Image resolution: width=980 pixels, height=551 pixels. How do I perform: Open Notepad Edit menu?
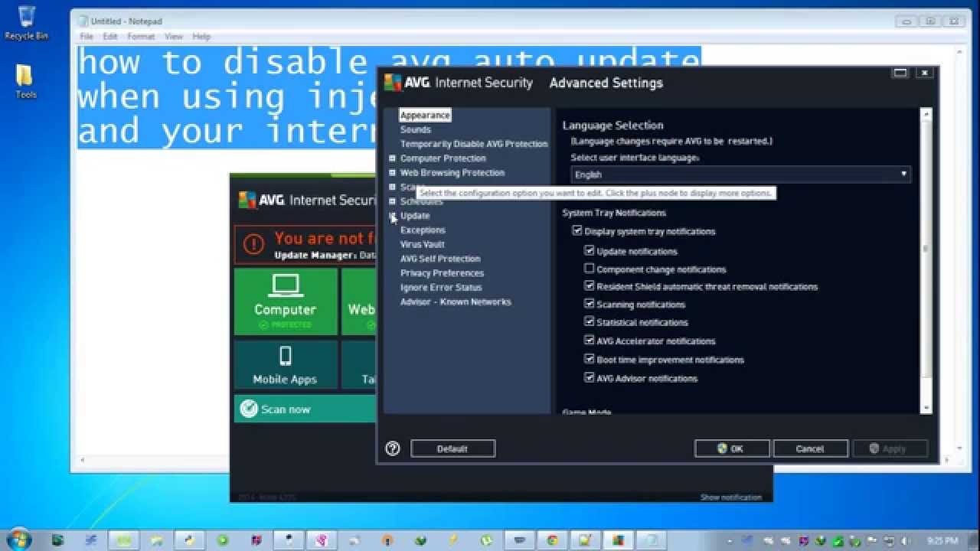110,37
